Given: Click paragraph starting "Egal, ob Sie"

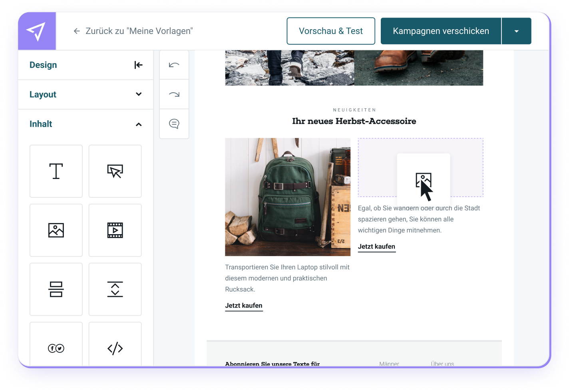Looking at the screenshot, I should 419,219.
